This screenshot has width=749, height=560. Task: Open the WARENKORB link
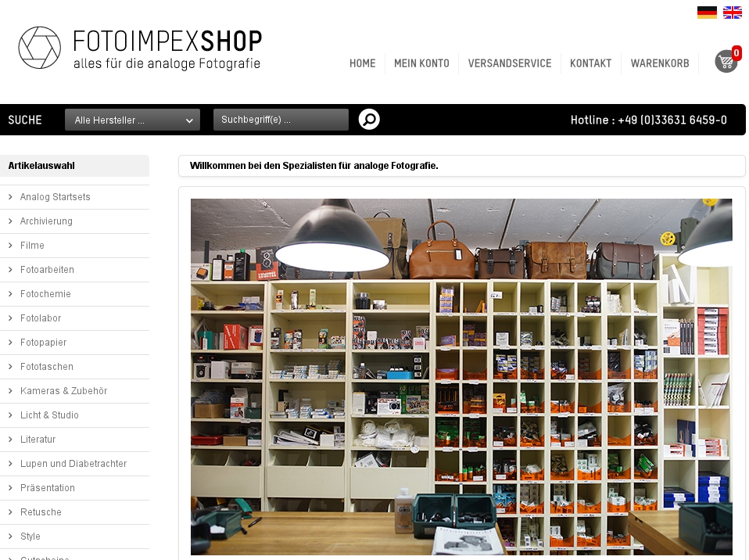click(x=660, y=63)
